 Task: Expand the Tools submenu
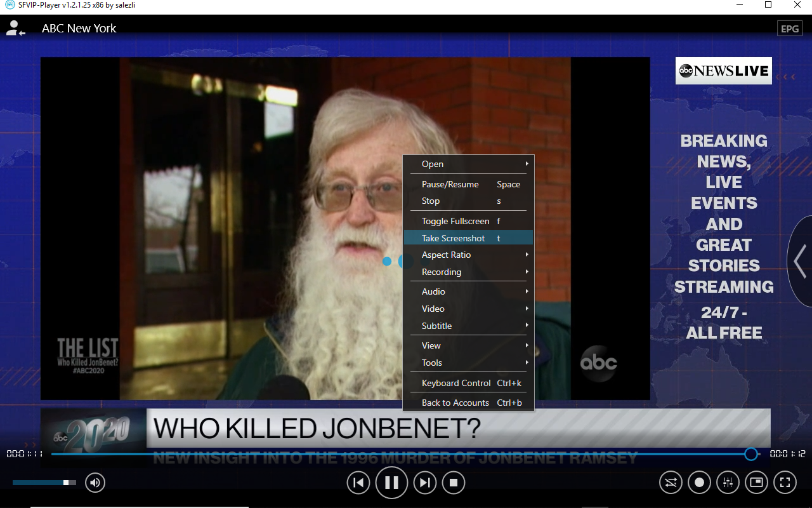pyautogui.click(x=469, y=363)
